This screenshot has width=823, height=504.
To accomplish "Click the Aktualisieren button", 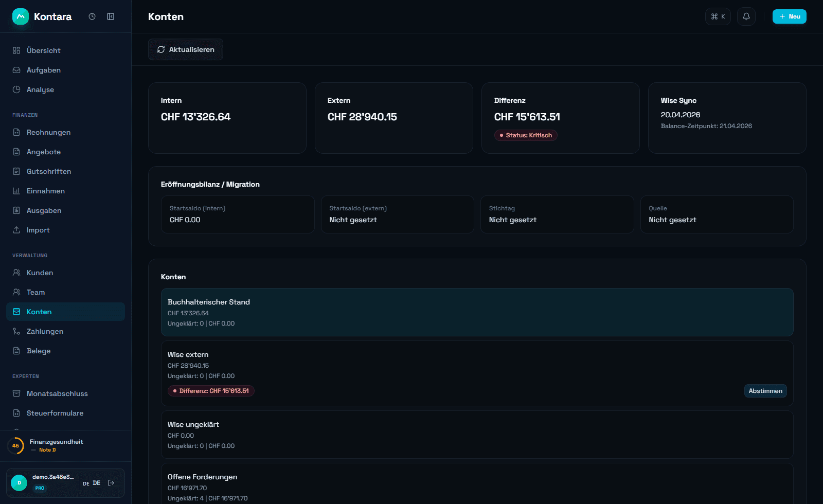I will click(186, 49).
